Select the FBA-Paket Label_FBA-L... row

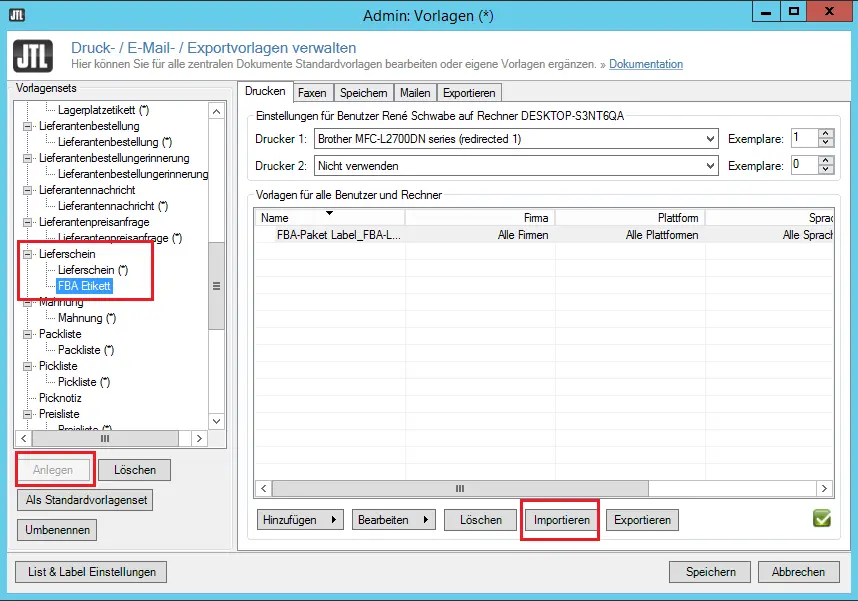coord(544,235)
